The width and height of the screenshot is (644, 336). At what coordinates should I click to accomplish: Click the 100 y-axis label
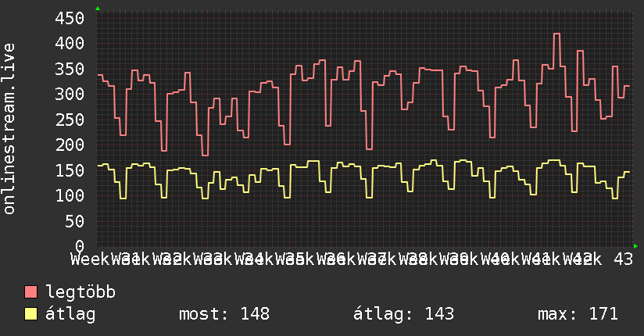coord(70,195)
